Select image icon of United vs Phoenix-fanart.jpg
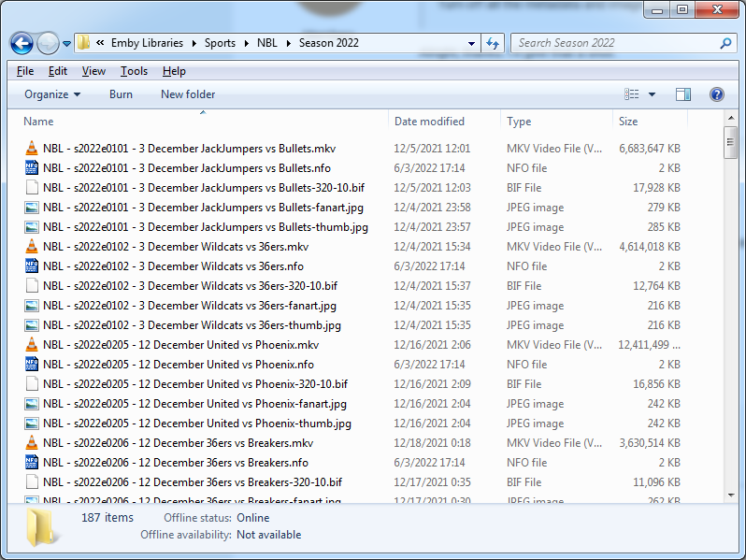The width and height of the screenshot is (746, 560). tap(32, 404)
